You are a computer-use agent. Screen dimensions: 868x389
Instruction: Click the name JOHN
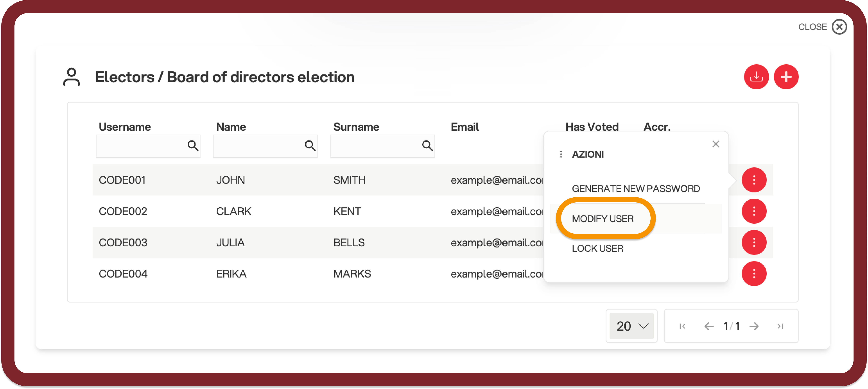[230, 180]
